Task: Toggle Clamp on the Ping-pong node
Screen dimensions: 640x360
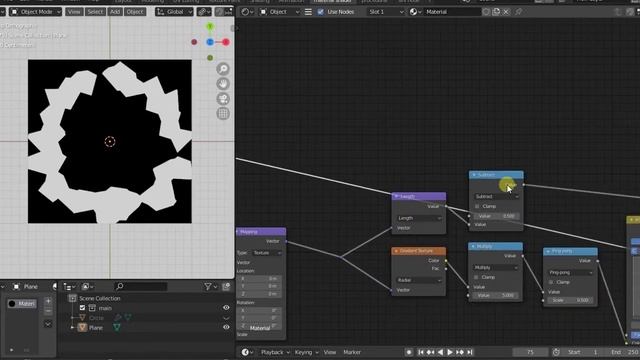Action: point(551,282)
